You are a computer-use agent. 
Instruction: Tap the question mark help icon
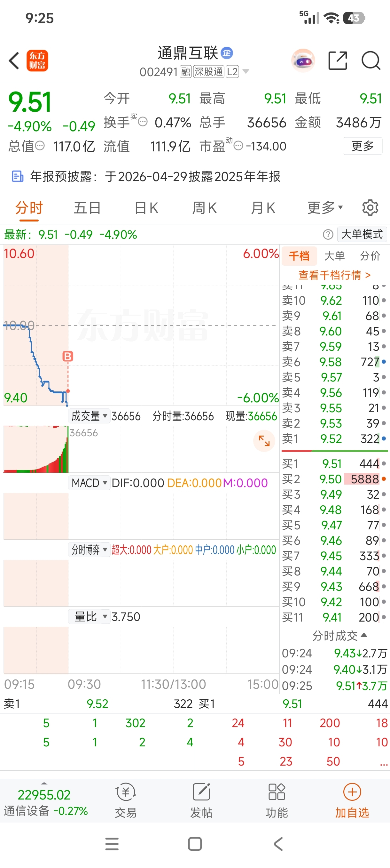[x=328, y=234]
